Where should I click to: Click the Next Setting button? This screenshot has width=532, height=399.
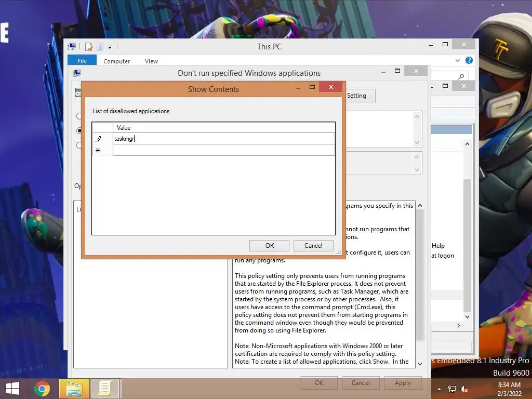pyautogui.click(x=361, y=96)
